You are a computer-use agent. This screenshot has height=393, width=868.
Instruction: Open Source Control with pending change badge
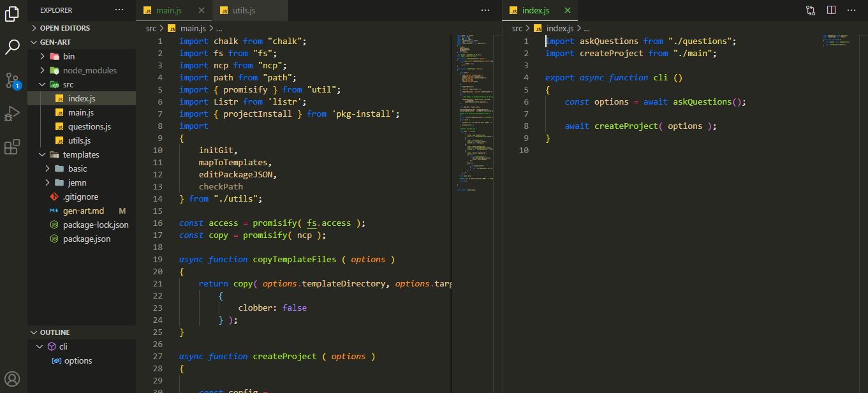point(13,81)
